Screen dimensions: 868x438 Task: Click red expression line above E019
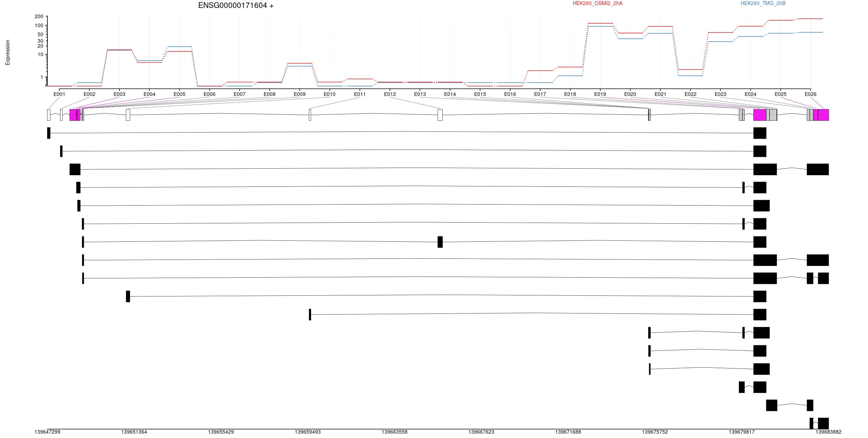coord(600,23)
